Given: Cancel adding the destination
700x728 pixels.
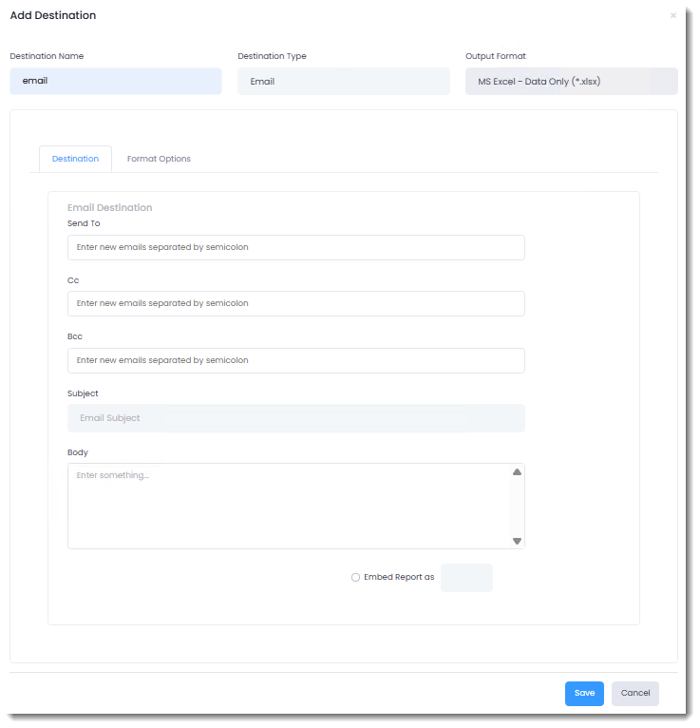Looking at the screenshot, I should point(634,694).
